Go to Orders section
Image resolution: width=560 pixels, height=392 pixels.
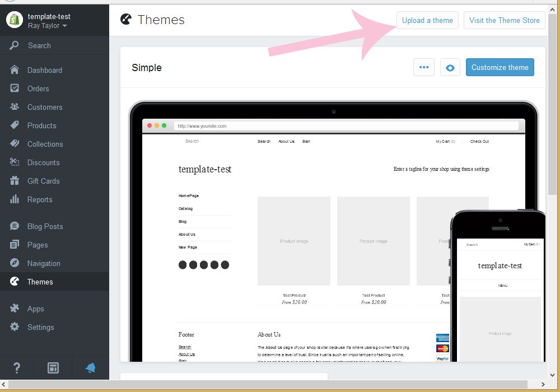54,88
